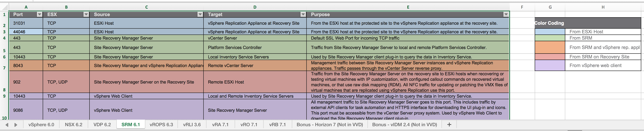Select the 'From vSphere web client' legend label
The width and height of the screenshot is (644, 131).
click(x=603, y=65)
